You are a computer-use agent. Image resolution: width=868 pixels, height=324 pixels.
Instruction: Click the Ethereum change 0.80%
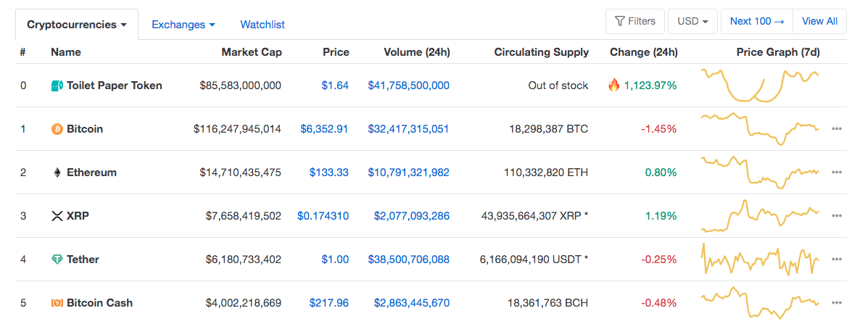tap(661, 173)
